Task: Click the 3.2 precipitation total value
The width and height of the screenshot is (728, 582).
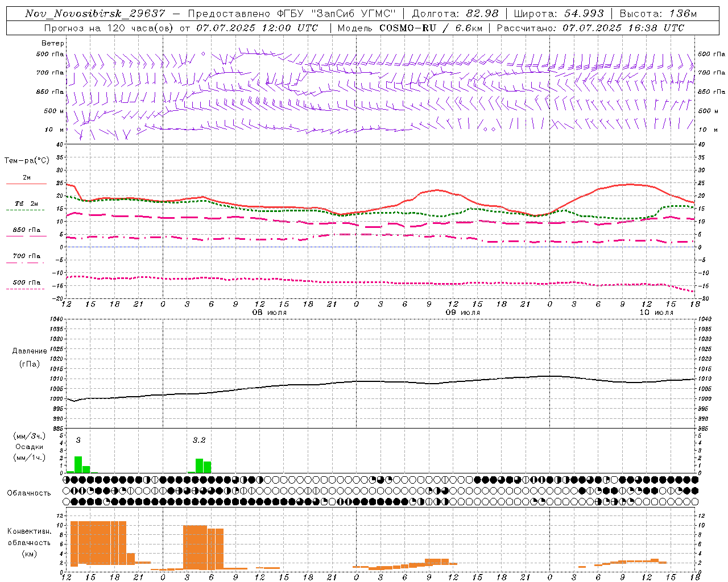Action: click(199, 440)
